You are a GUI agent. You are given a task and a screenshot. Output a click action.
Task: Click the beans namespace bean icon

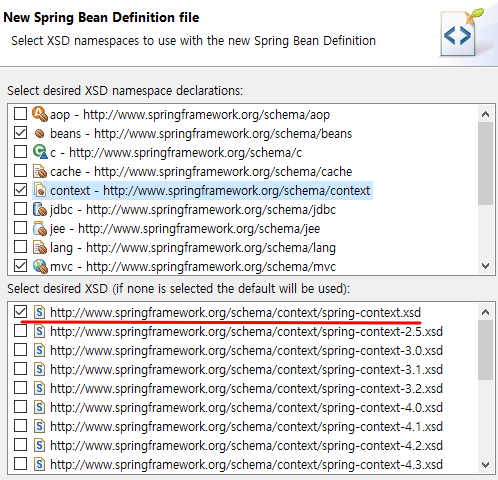click(40, 133)
